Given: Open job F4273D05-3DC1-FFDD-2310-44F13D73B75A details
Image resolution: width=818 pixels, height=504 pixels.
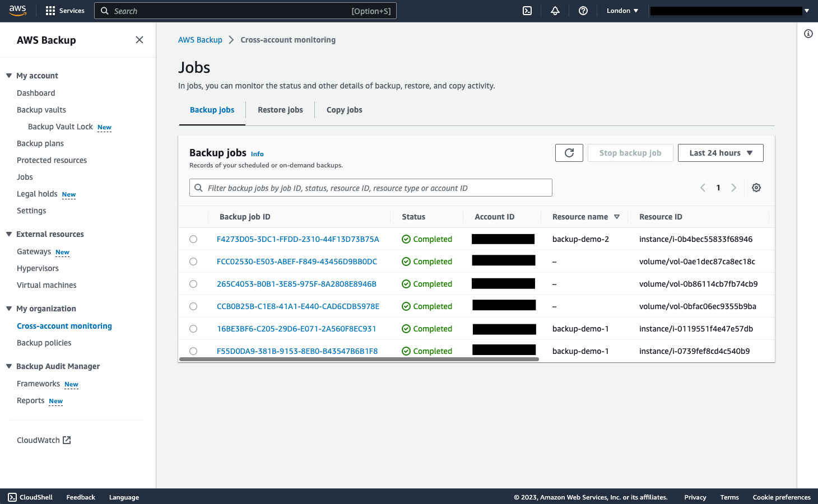Looking at the screenshot, I should click(298, 239).
